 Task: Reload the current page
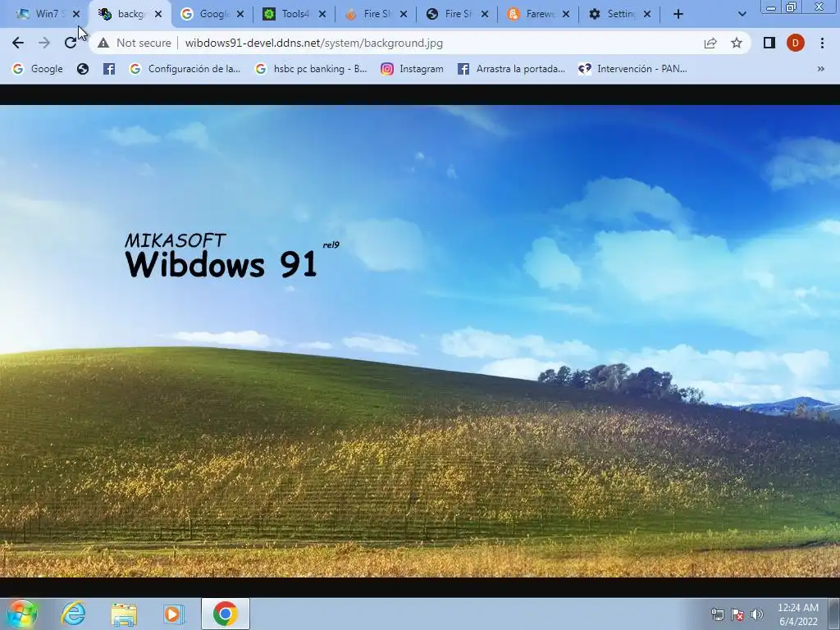(71, 43)
